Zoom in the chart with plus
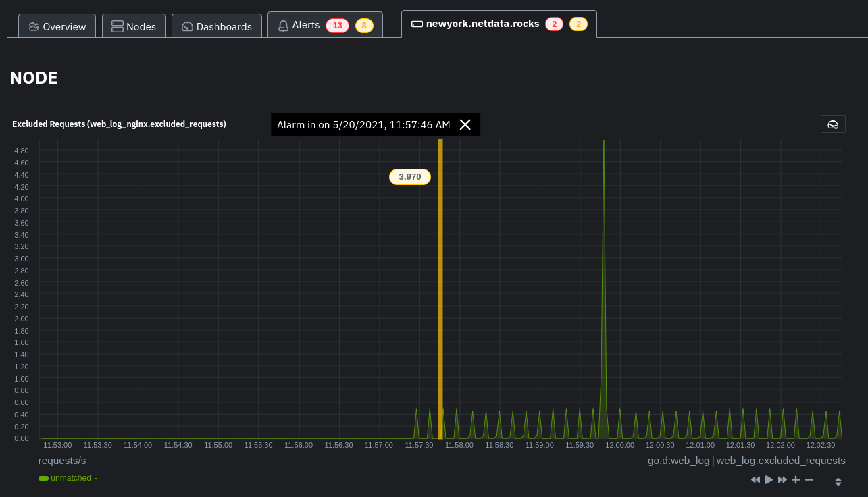The width and height of the screenshot is (868, 497). (796, 479)
